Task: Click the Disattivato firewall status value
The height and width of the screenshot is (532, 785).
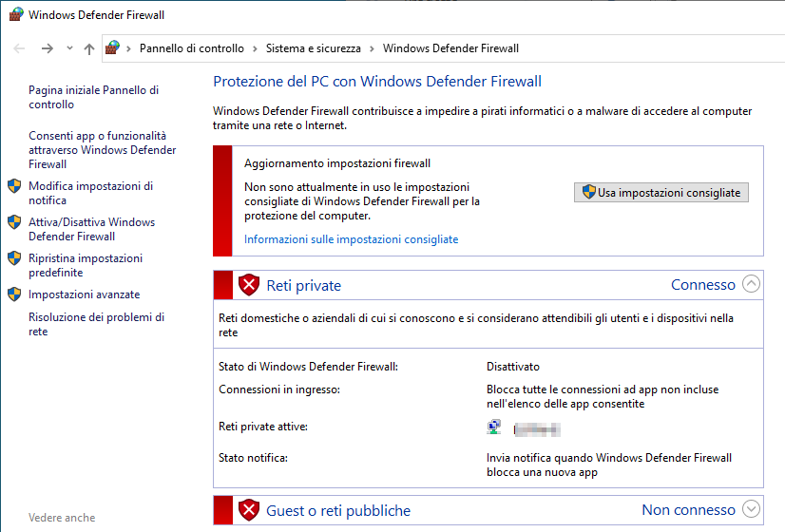Action: 513,367
